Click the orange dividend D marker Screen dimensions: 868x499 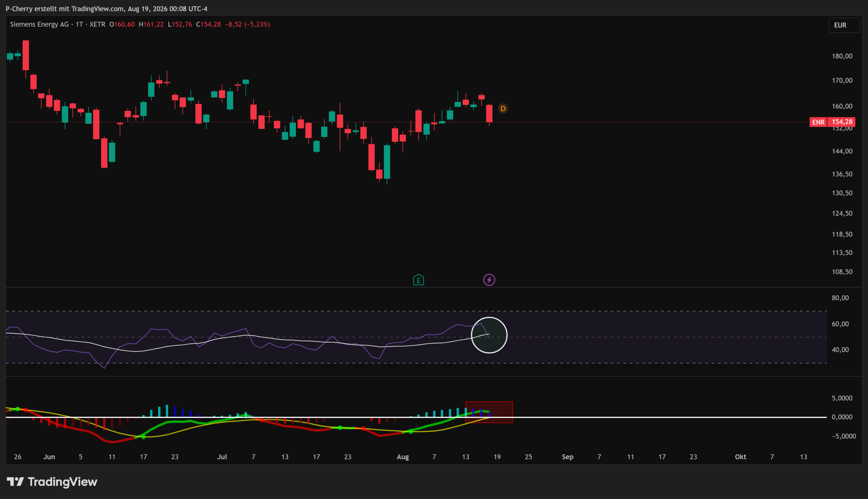(x=503, y=108)
